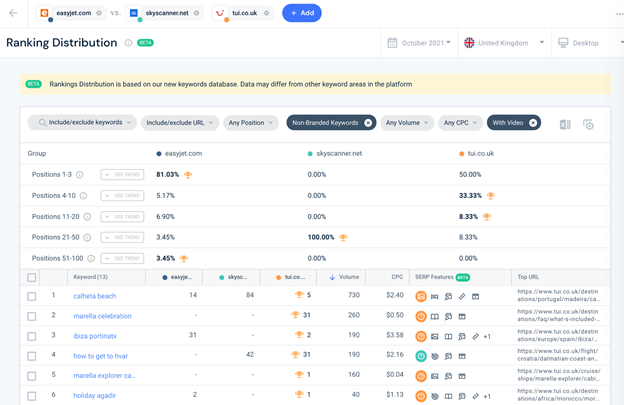
Task: Expand See Trend for Positions 51-100
Action: 122,259
